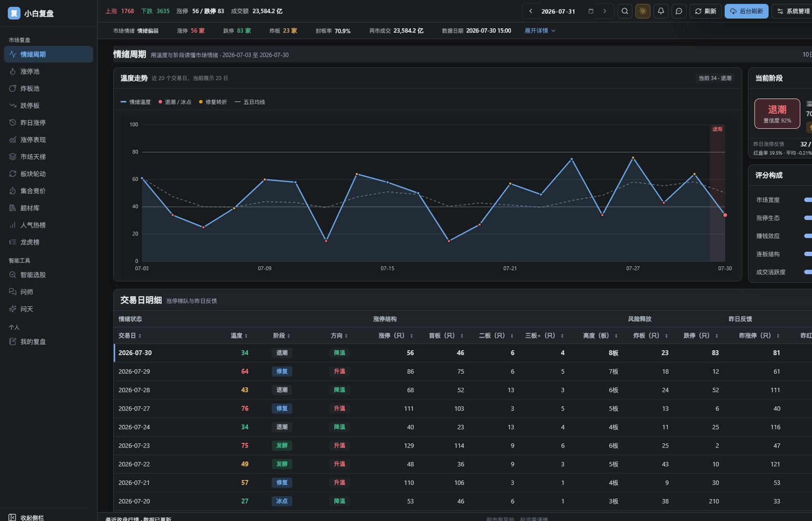The width and height of the screenshot is (812, 521).
Task: Toggle the light/dark theme sun icon
Action: [643, 11]
